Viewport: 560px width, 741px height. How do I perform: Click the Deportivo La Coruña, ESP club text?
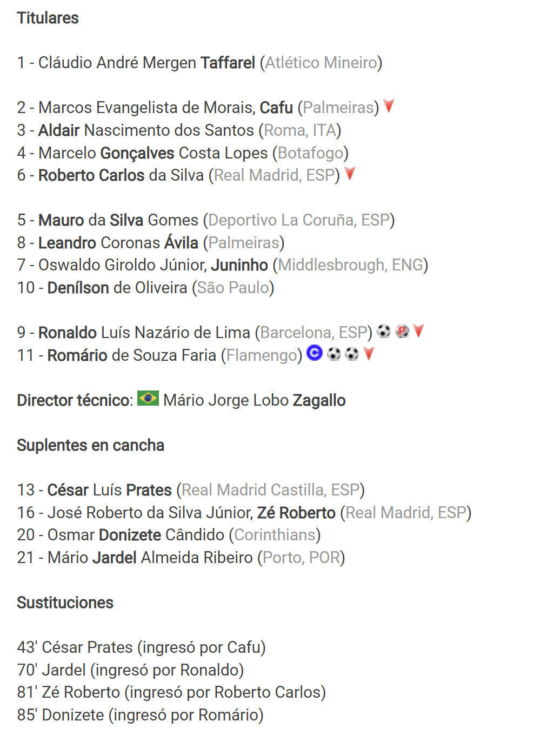coord(299,220)
